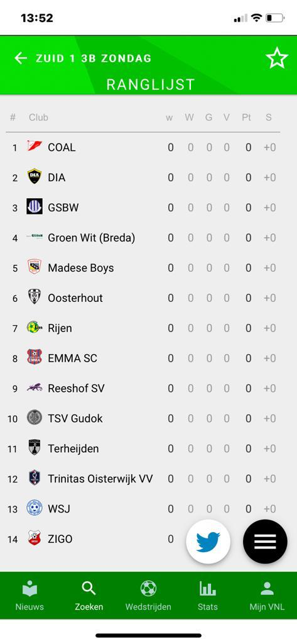Open the Wedstrijden football icon tab
This screenshot has height=644, width=297.
point(148,596)
